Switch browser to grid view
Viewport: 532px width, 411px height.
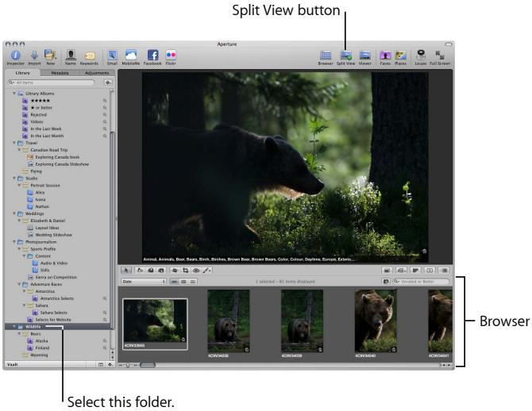tap(183, 282)
